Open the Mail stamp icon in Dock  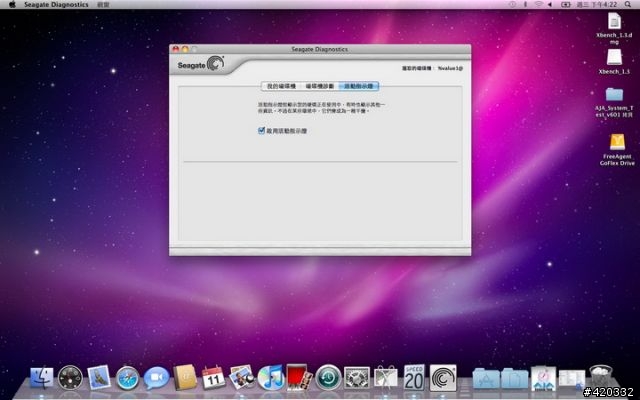pos(99,378)
